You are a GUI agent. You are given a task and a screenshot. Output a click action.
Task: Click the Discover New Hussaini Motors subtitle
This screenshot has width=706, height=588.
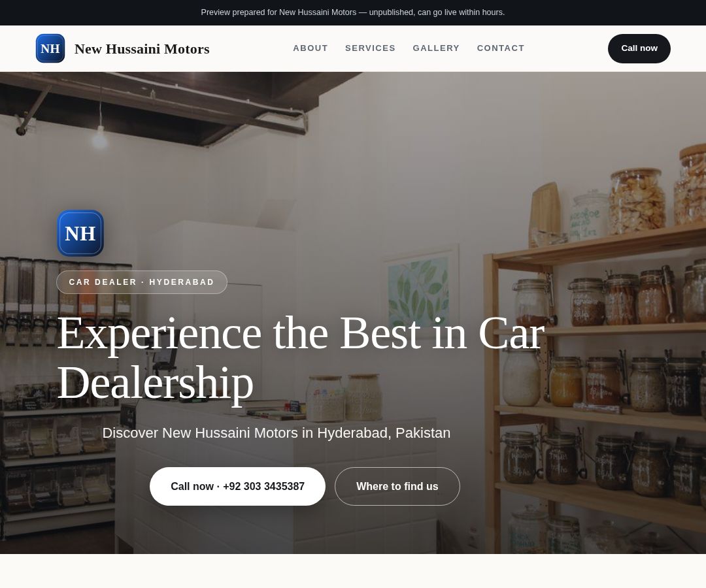click(x=276, y=433)
